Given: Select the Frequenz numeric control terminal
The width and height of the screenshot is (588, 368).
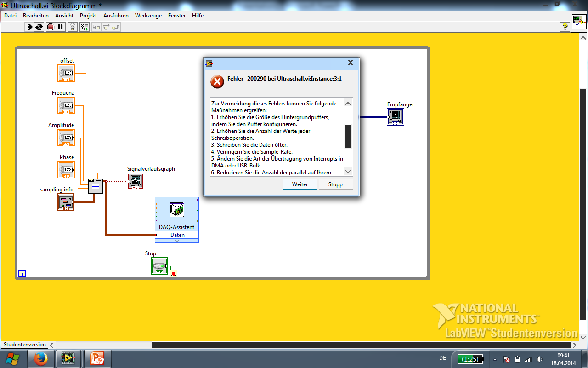Looking at the screenshot, I should click(x=66, y=105).
